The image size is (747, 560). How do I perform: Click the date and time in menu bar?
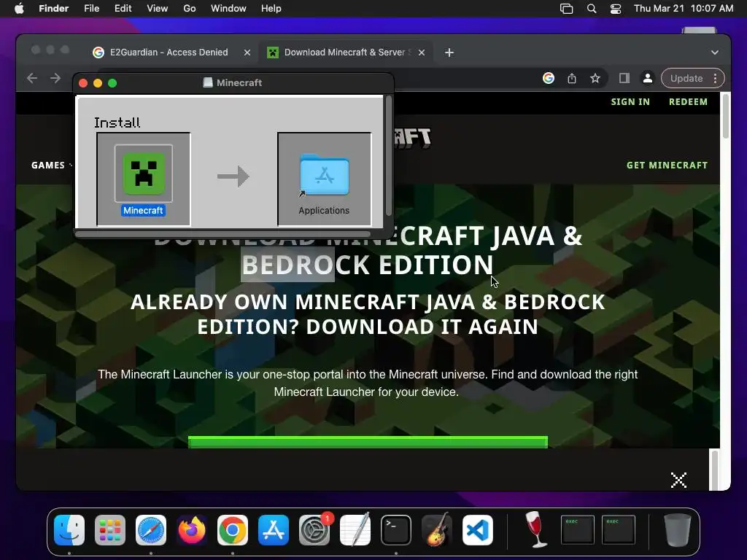[684, 9]
